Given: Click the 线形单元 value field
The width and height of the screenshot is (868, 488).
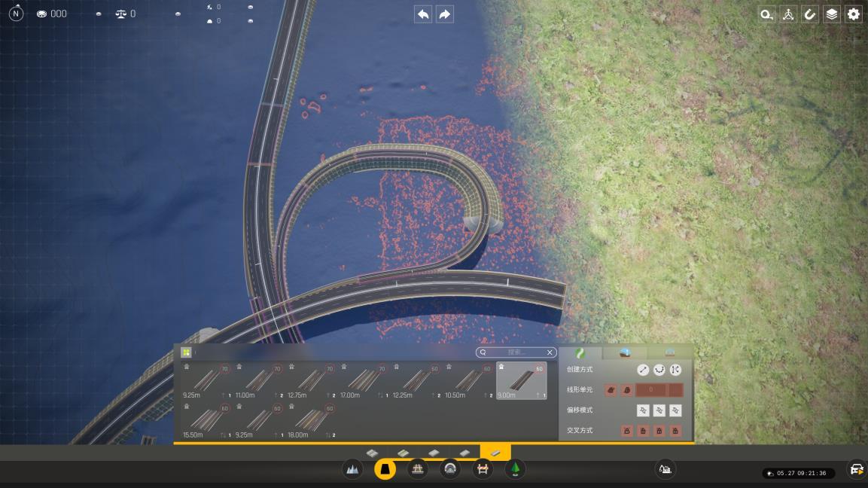Looking at the screenshot, I should [651, 390].
